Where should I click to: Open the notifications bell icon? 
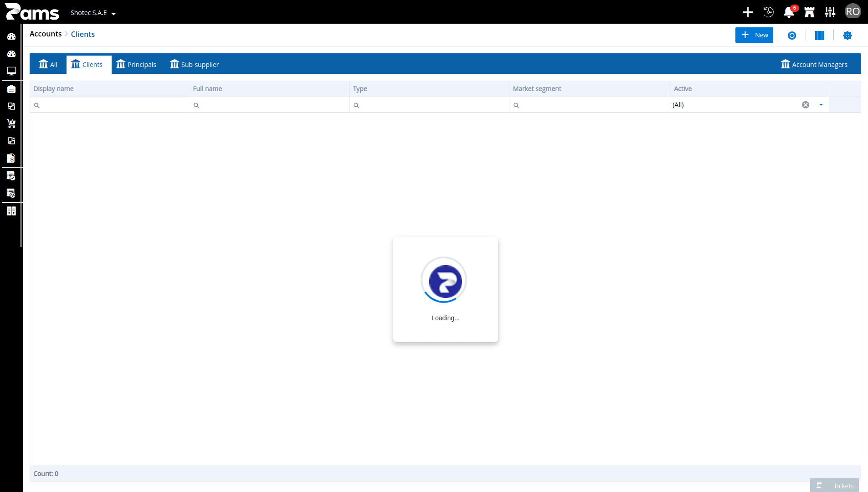coord(789,12)
